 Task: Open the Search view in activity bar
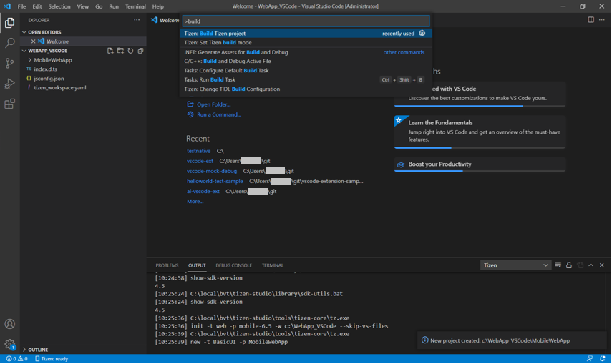point(10,43)
